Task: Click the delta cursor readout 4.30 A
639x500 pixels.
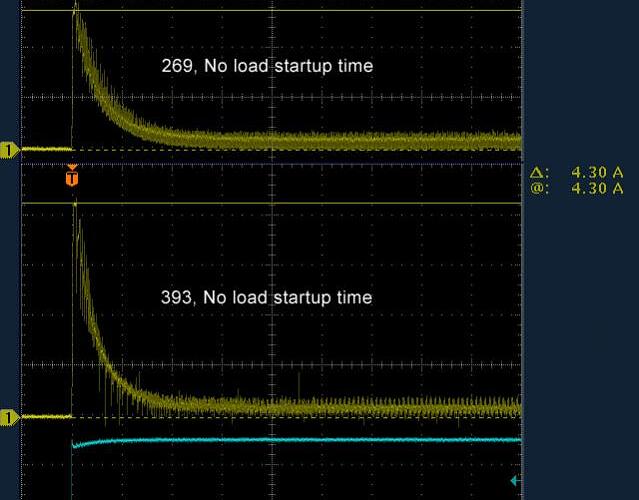Action: coord(577,173)
